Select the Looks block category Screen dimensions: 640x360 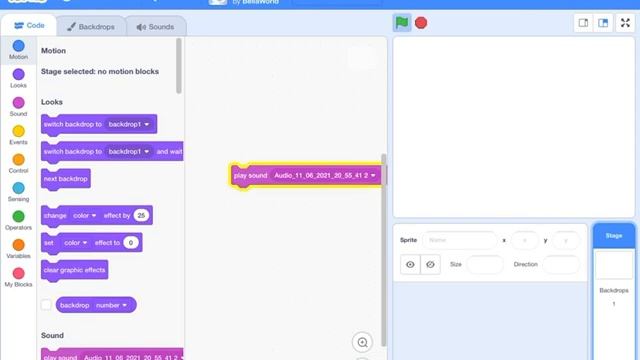[18, 78]
